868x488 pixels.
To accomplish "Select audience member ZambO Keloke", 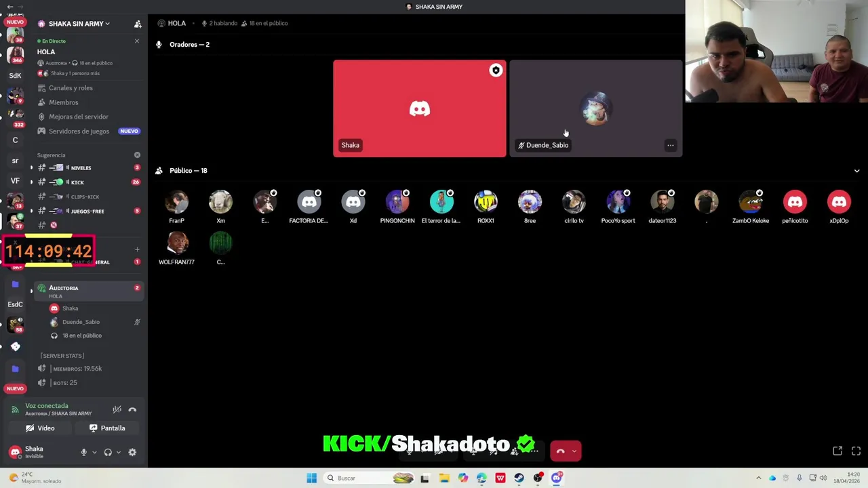I will point(751,207).
